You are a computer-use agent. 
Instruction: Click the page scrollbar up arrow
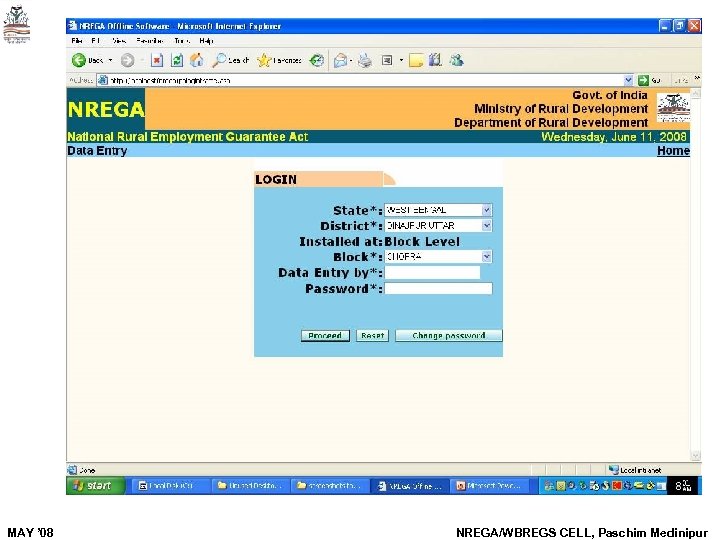696,93
